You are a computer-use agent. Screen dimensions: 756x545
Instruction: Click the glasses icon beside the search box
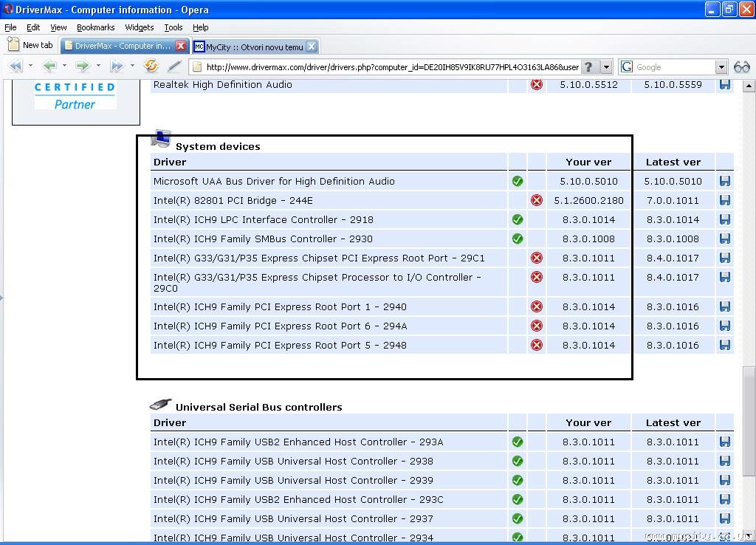(x=741, y=66)
